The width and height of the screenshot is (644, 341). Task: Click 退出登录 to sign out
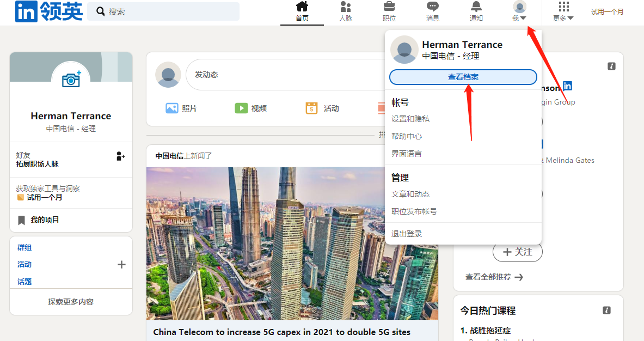point(407,234)
